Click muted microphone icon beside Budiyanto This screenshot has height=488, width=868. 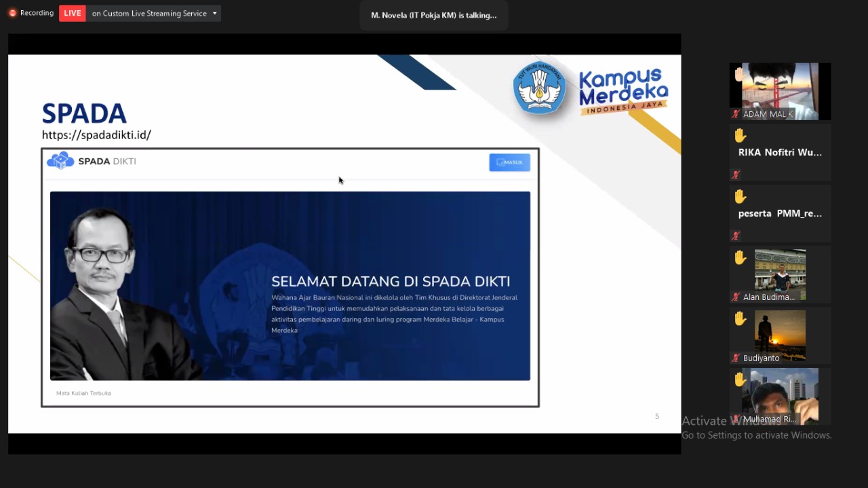click(736, 358)
